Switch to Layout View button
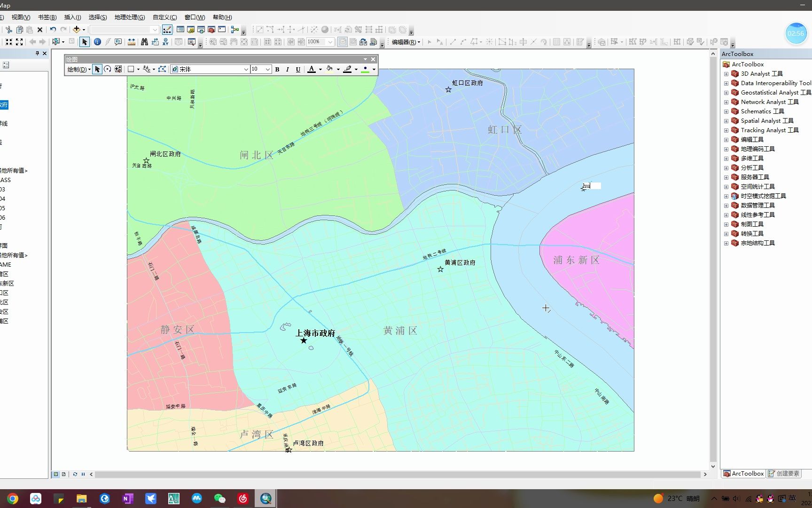The width and height of the screenshot is (812, 508). pyautogui.click(x=64, y=474)
